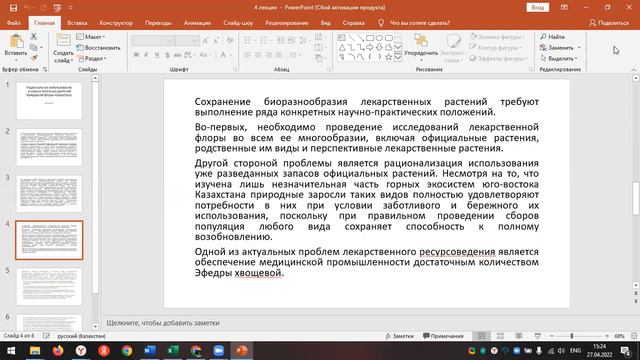
Task: Open ribbon display options icon
Action: click(x=564, y=7)
